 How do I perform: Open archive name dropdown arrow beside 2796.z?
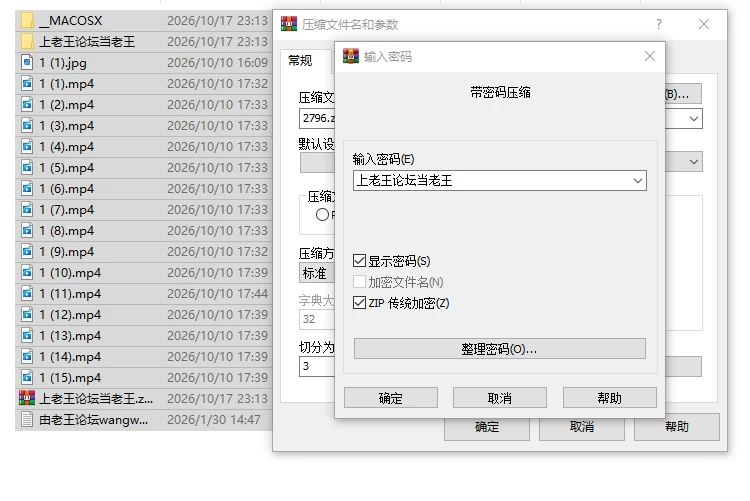(694, 119)
